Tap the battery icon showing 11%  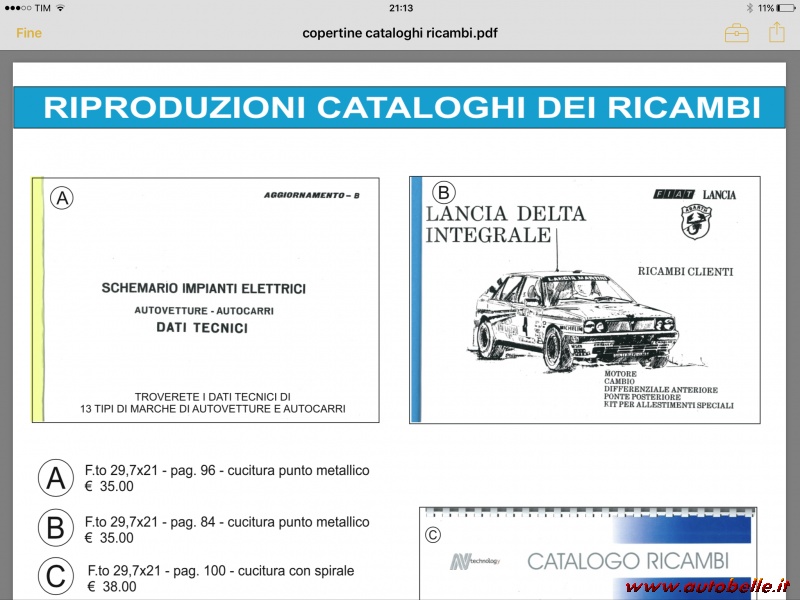coord(785,8)
